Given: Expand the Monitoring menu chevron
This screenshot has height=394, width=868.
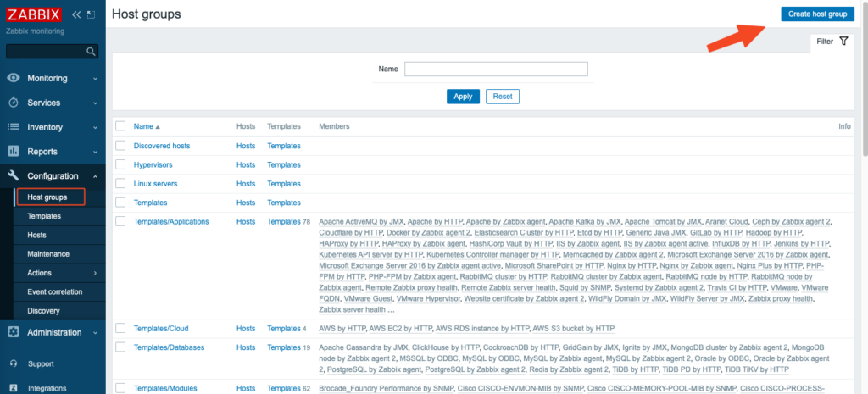Looking at the screenshot, I should pyautogui.click(x=95, y=79).
